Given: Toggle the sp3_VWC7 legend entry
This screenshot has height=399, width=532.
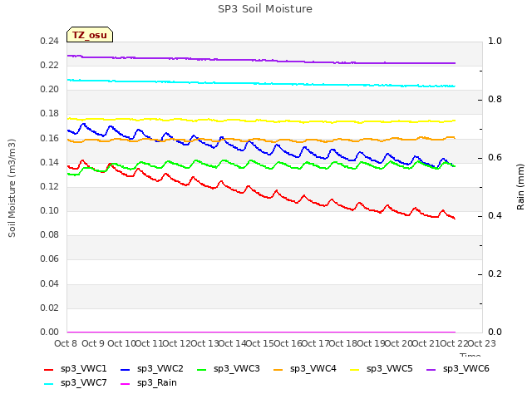Looking at the screenshot, I should pyautogui.click(x=76, y=383).
